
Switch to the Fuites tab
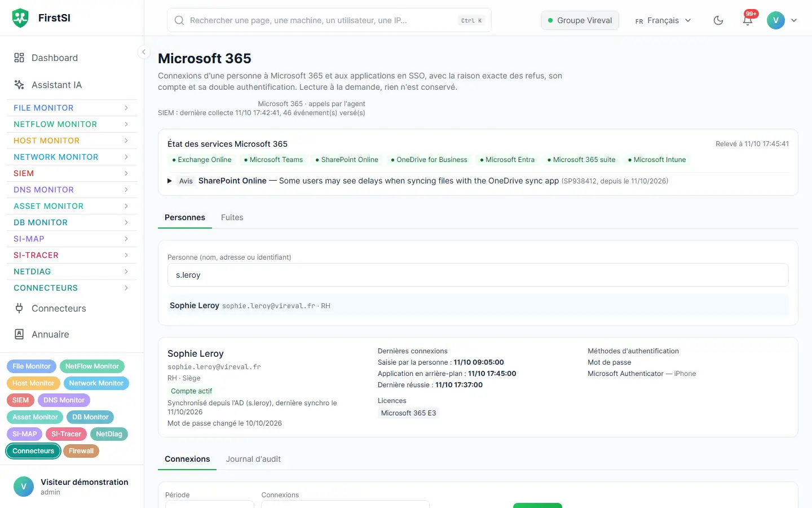[232, 217]
